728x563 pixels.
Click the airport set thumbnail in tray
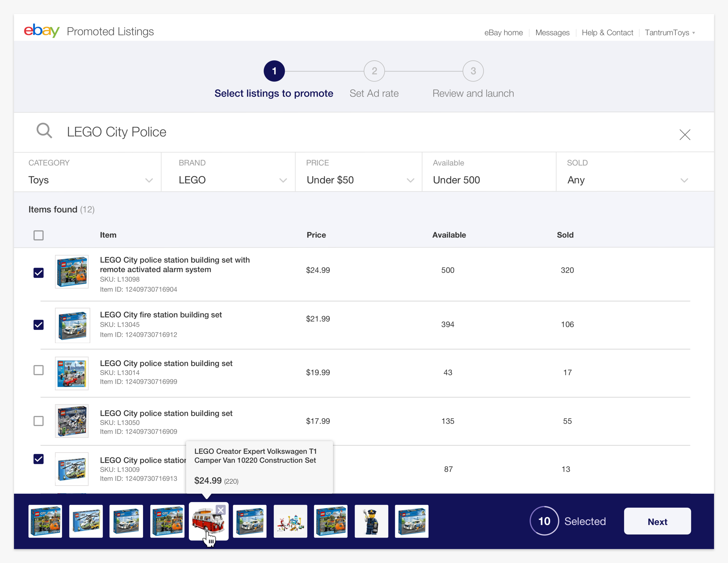point(290,521)
